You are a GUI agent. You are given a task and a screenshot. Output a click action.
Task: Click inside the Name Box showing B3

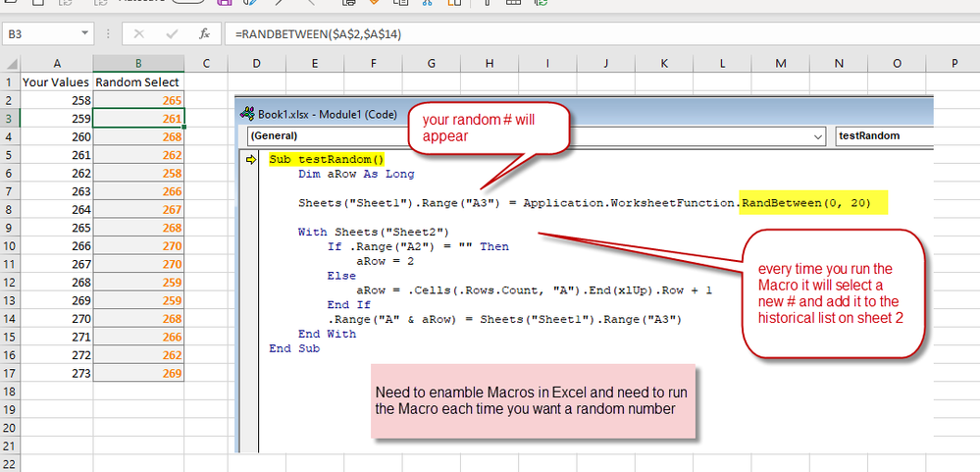coord(40,33)
